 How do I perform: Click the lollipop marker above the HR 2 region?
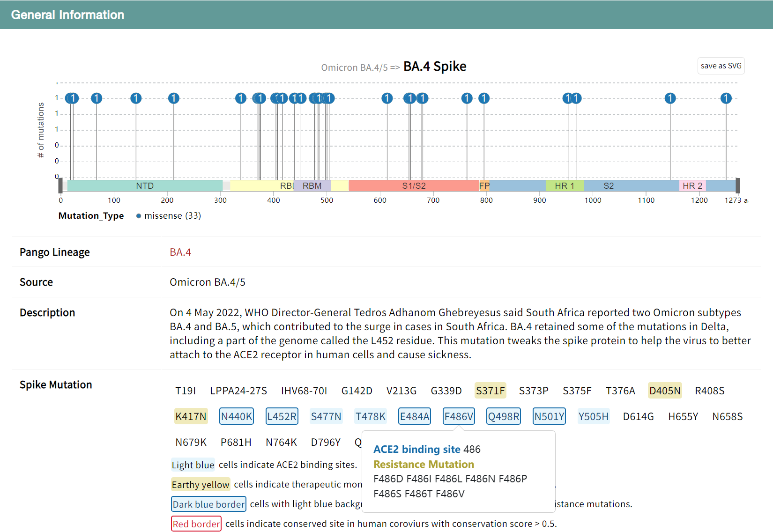[x=670, y=98]
